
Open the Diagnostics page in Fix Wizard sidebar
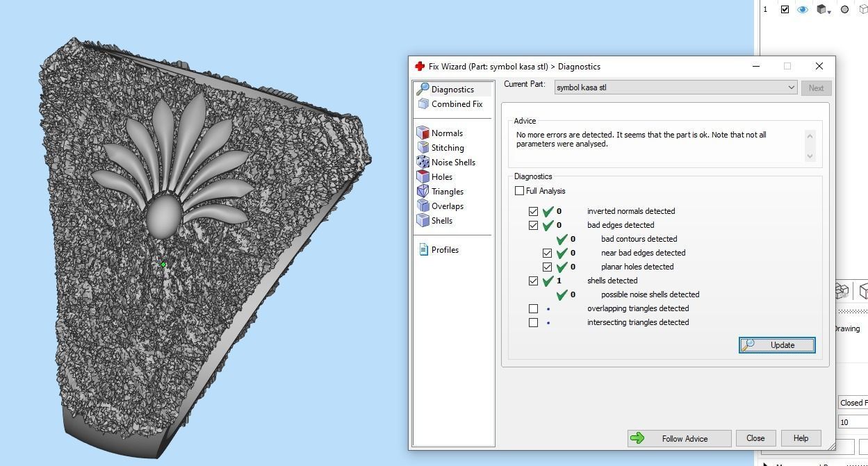452,89
